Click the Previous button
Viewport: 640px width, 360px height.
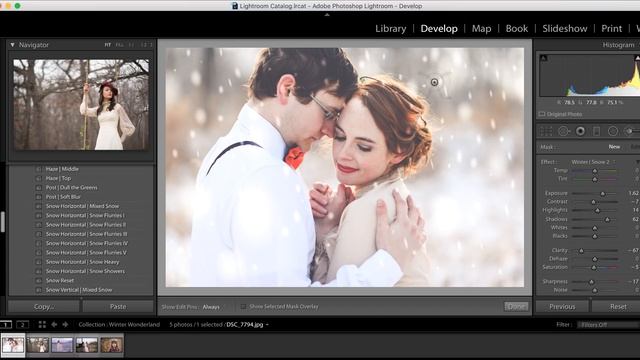(562, 307)
